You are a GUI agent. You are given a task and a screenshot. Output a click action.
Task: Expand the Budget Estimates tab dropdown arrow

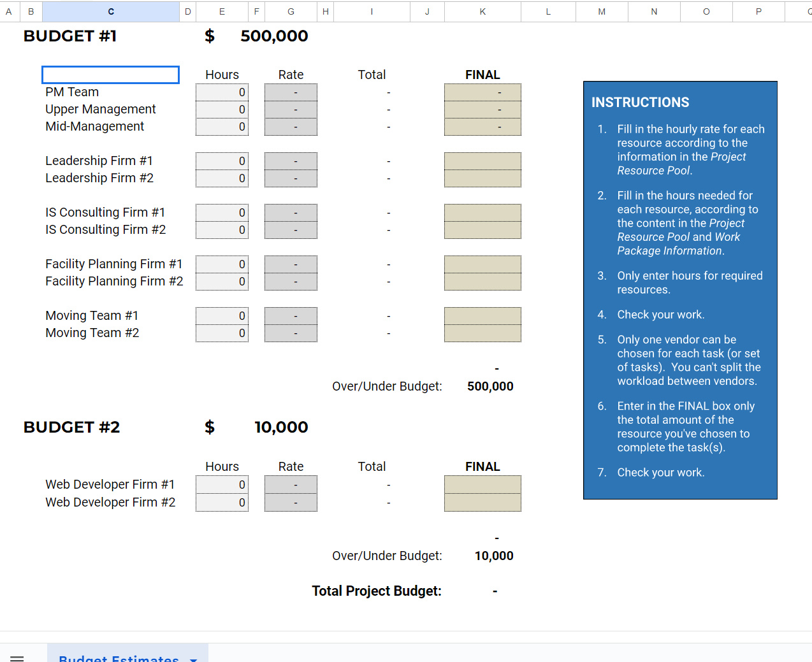194,659
